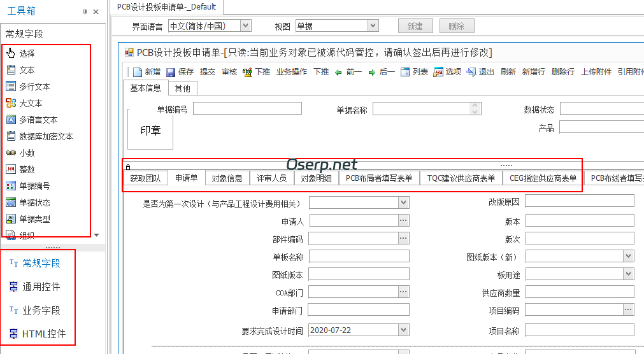Open the 是否为第一次设计 dropdown

[404, 202]
